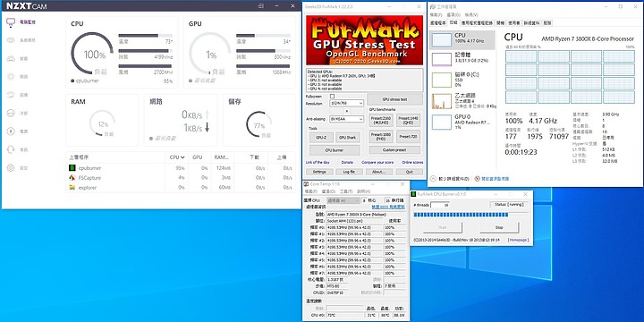This screenshot has height=322, width=644.
Task: Select the 記憶體 memory item in Task Manager
Action: point(462,60)
